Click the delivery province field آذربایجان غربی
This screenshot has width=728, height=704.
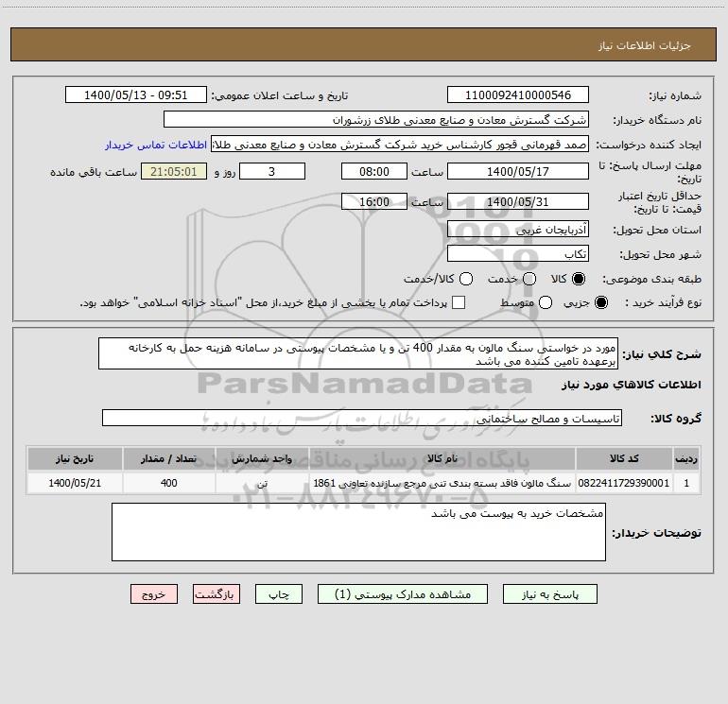518,229
